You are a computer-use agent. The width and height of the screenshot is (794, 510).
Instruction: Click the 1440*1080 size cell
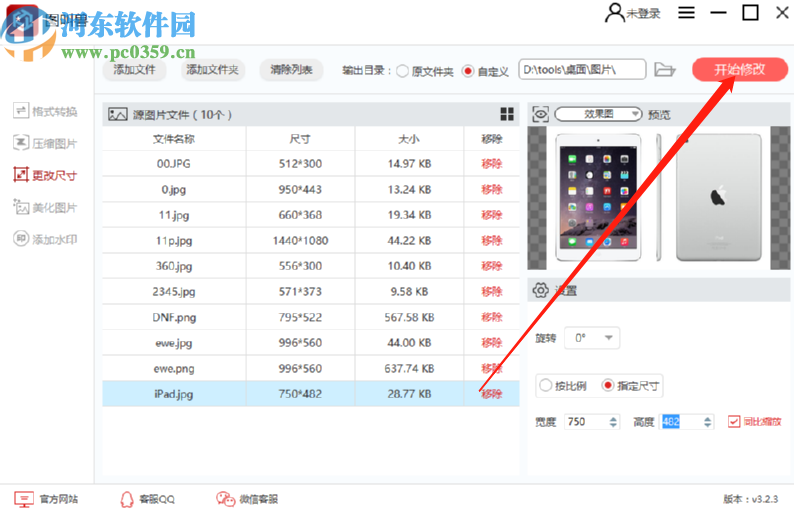tap(300, 241)
